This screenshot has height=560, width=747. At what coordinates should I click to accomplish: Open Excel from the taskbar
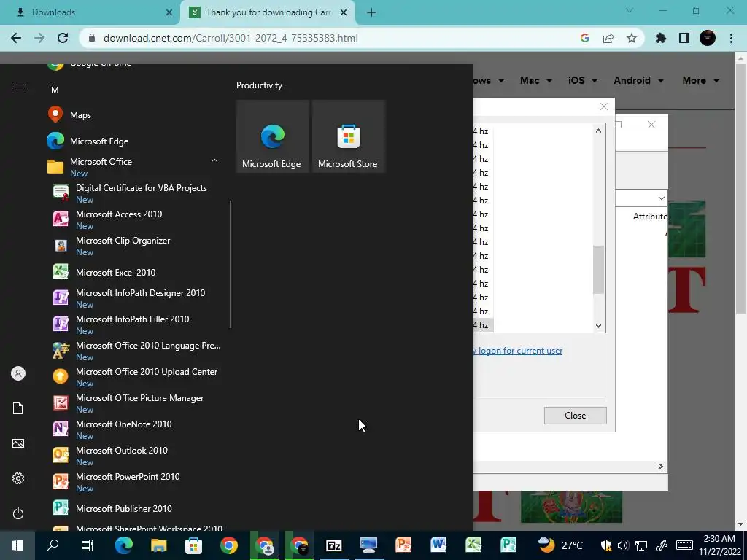pyautogui.click(x=473, y=545)
